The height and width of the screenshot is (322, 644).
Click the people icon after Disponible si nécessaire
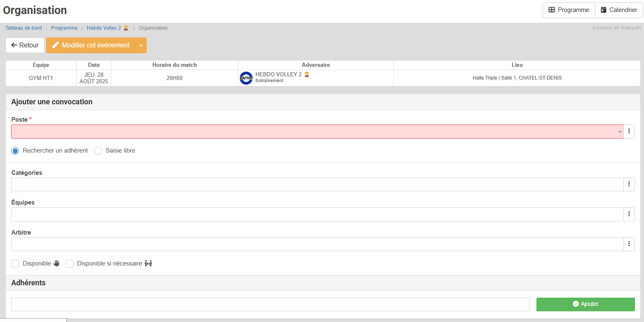(x=148, y=263)
